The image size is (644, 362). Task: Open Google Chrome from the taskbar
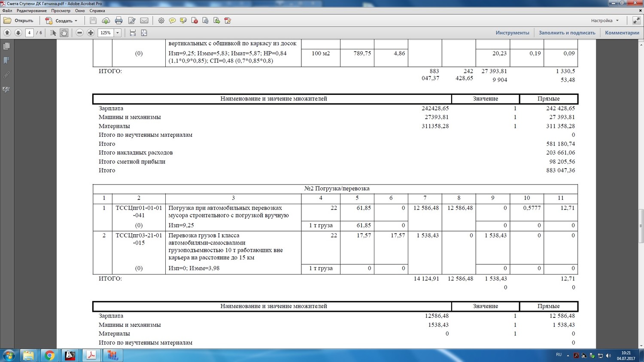(49, 356)
